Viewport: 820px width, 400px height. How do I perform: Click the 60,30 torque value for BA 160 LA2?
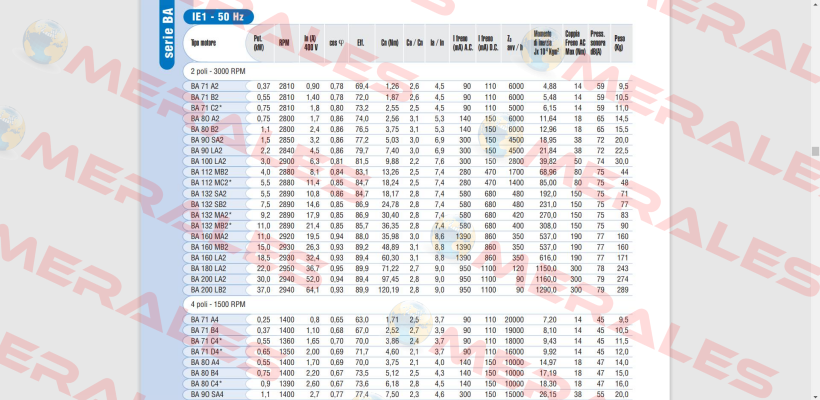tap(391, 258)
